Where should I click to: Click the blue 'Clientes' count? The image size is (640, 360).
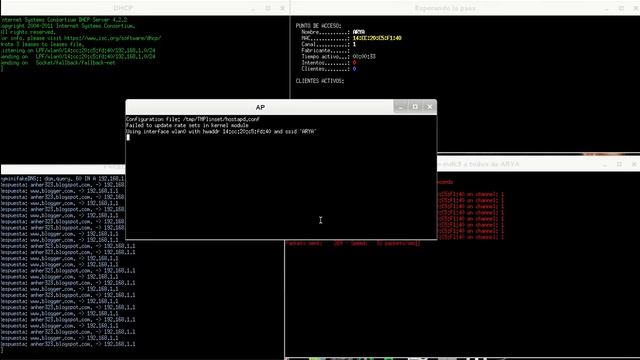click(x=354, y=69)
